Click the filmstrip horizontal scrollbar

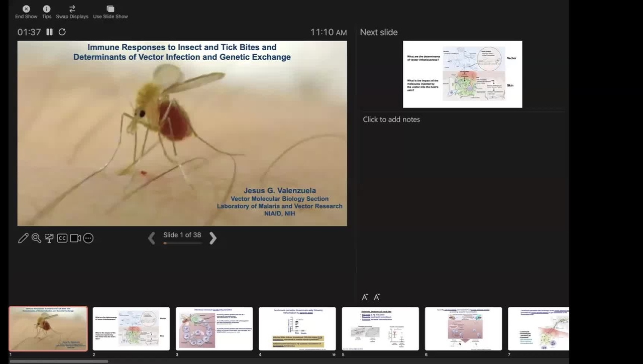click(58, 361)
